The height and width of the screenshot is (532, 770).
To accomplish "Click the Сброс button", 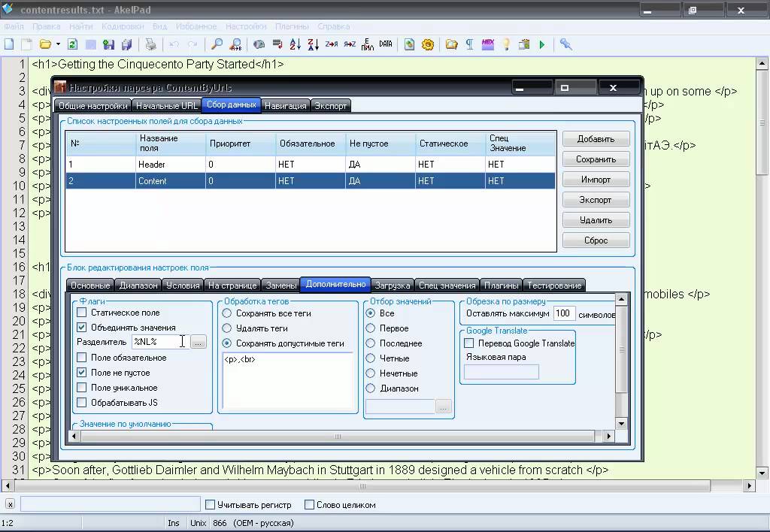I will pyautogui.click(x=596, y=240).
